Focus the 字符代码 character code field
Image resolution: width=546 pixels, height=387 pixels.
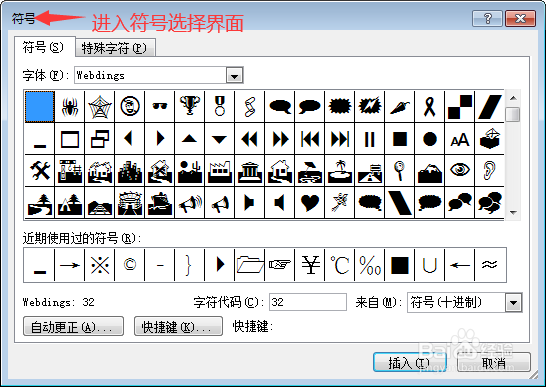click(308, 302)
